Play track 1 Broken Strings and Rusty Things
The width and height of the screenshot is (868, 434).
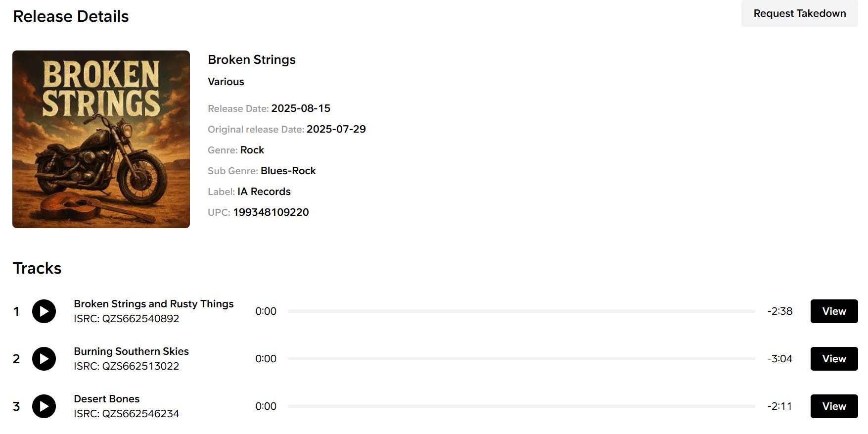44,311
